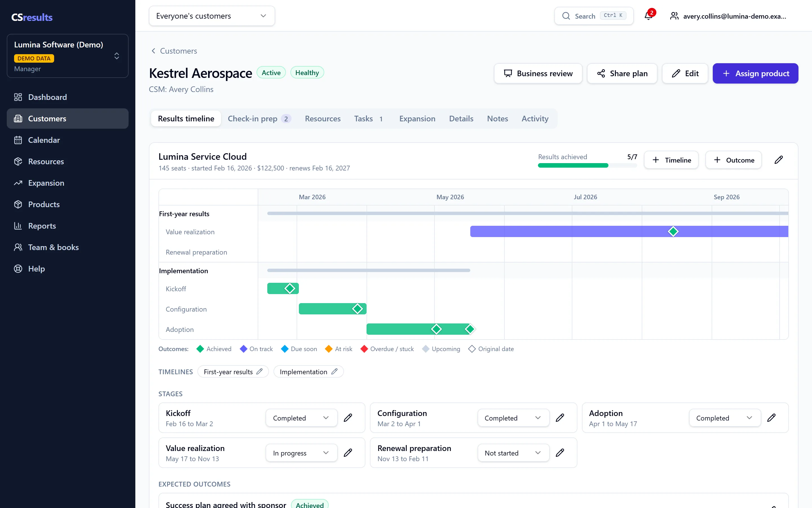Switch to the Tasks tab
This screenshot has width=812, height=508.
(369, 119)
